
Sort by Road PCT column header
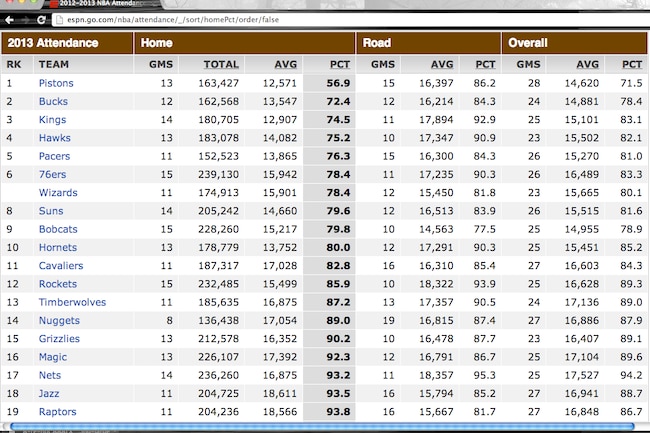pyautogui.click(x=485, y=64)
